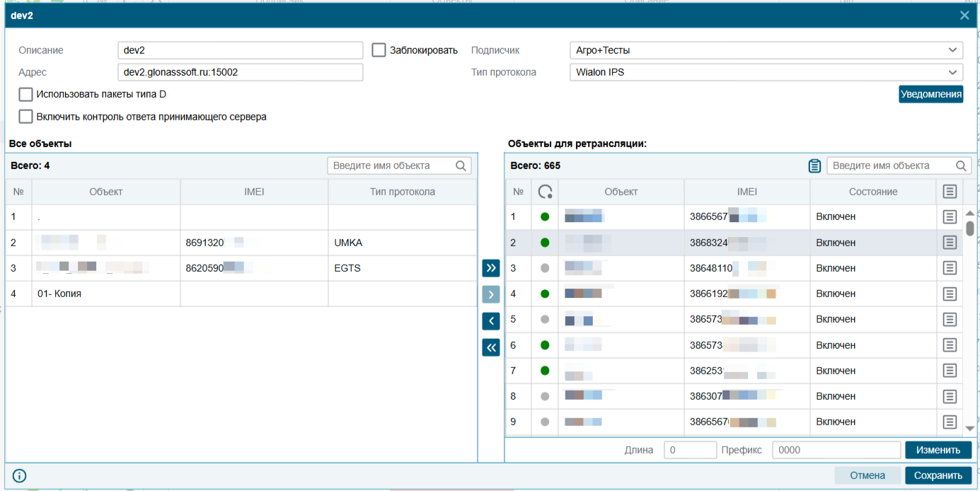Image resolution: width=980 pixels, height=491 pixels.
Task: Open the details icon for row 1
Action: 950,216
